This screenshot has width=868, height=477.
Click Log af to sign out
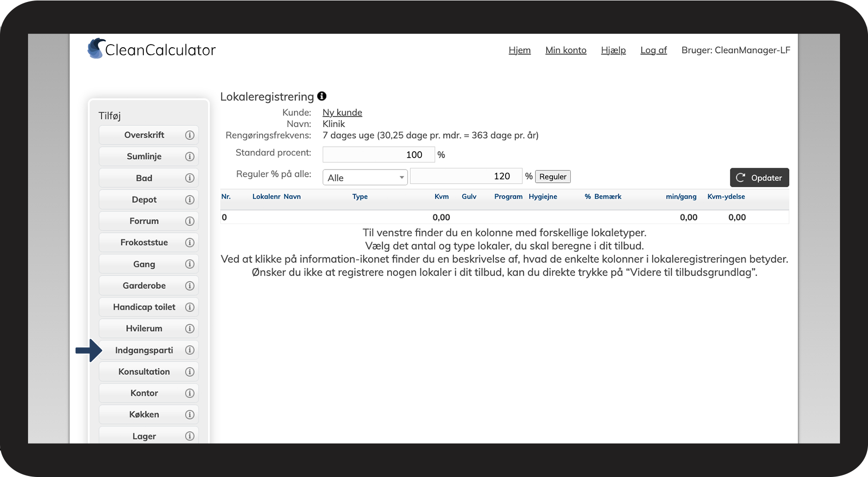(x=654, y=50)
